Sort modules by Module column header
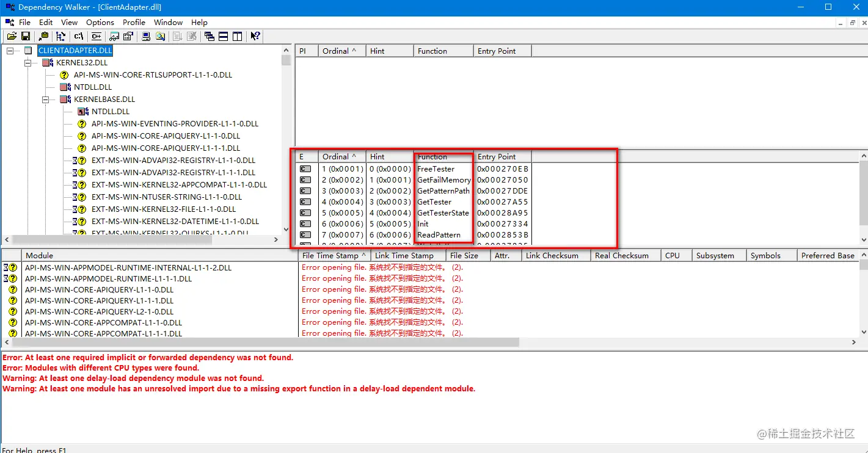This screenshot has height=453, width=868. (160, 256)
